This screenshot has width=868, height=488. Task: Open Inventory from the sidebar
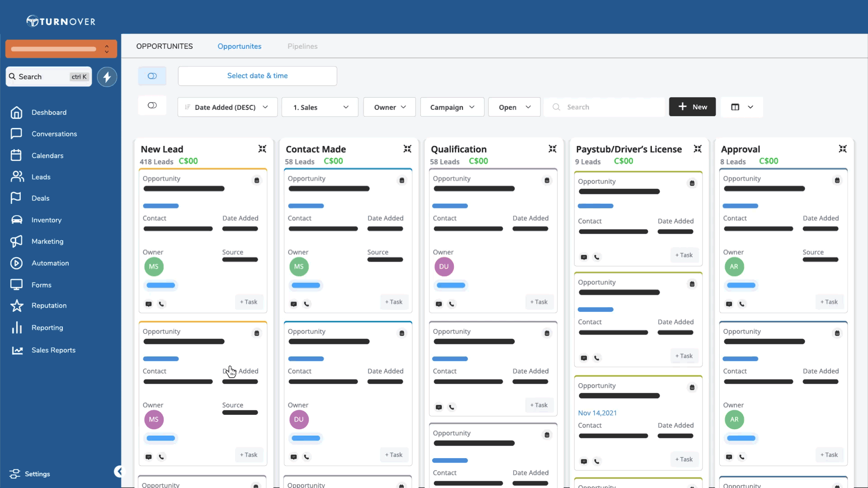pyautogui.click(x=46, y=220)
